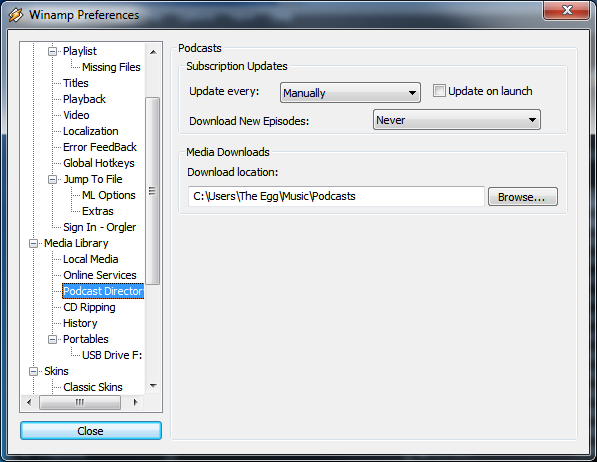This screenshot has width=597, height=462.
Task: Click the Close button
Action: 91,431
